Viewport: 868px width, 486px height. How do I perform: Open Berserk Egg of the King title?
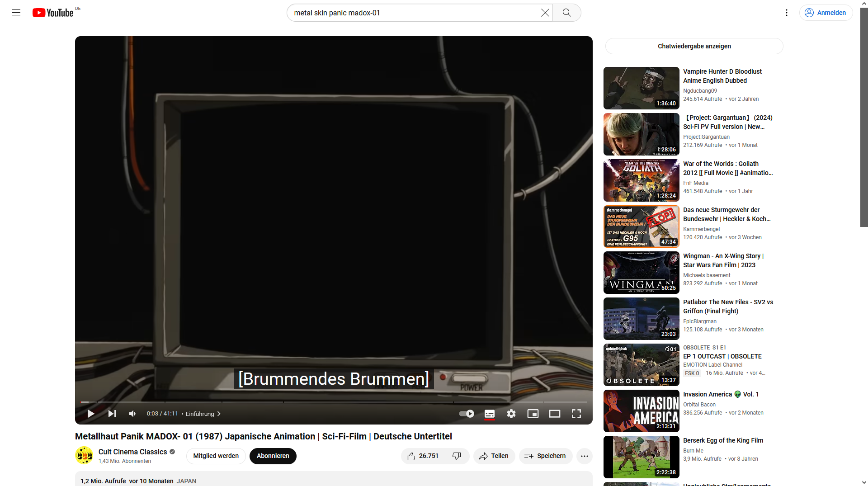723,440
